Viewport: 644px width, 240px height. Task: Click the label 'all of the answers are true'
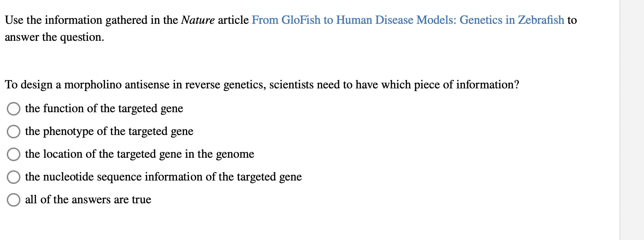click(x=88, y=200)
